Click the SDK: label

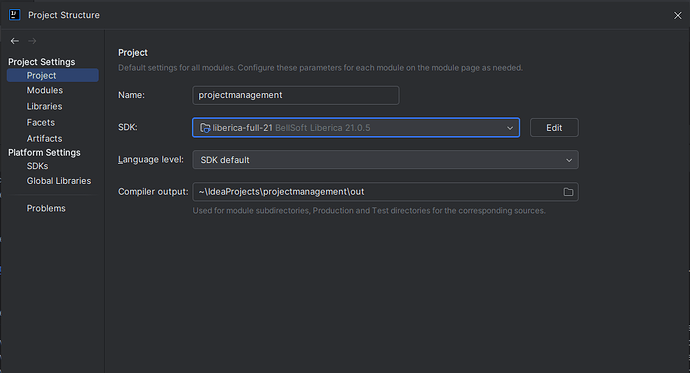(128, 127)
